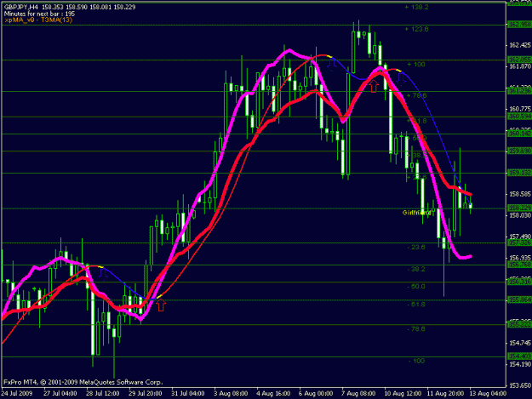The height and width of the screenshot is (399, 532).
Task: Select the xpMA_v8 - T3MA(13) indicator label
Action: pyautogui.click(x=38, y=20)
